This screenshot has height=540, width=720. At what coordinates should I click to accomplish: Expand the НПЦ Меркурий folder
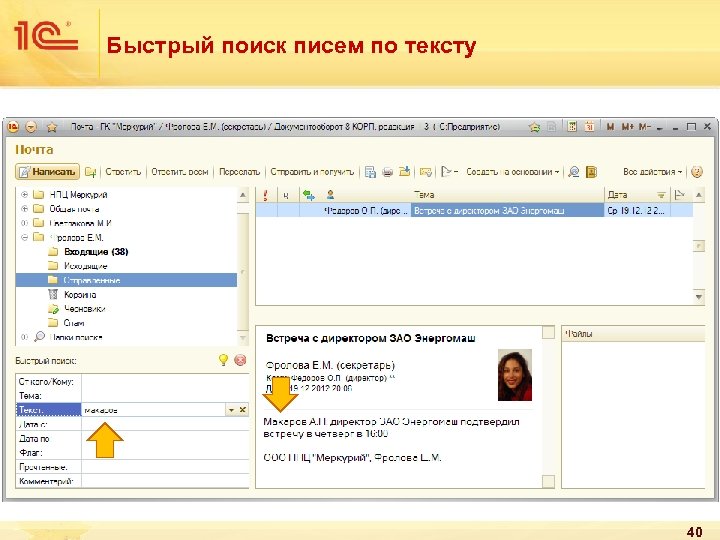25,195
